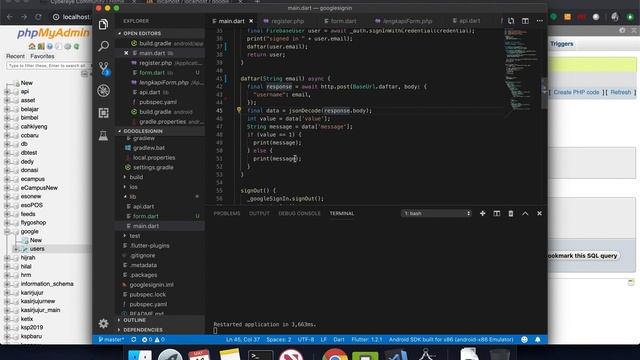Maximize the panel with the chevron up

point(525,213)
